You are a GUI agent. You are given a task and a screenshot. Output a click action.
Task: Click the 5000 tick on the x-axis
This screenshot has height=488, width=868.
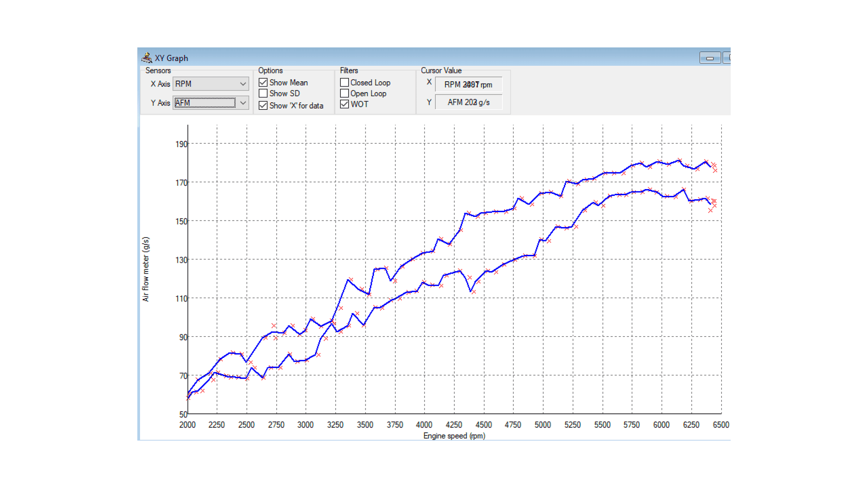click(x=542, y=425)
